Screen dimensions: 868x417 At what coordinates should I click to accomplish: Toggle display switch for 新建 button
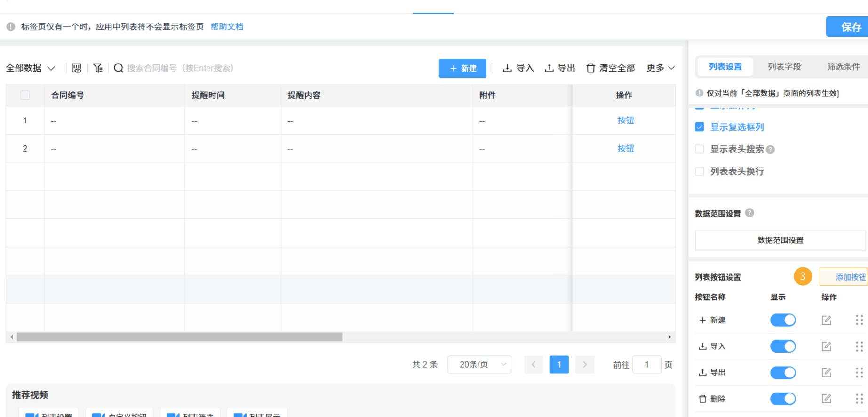point(783,320)
